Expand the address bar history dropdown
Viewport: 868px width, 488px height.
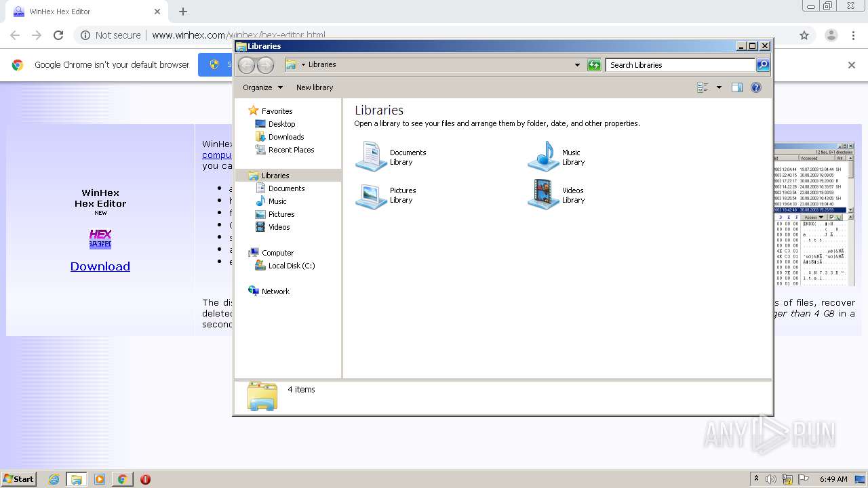tap(577, 65)
